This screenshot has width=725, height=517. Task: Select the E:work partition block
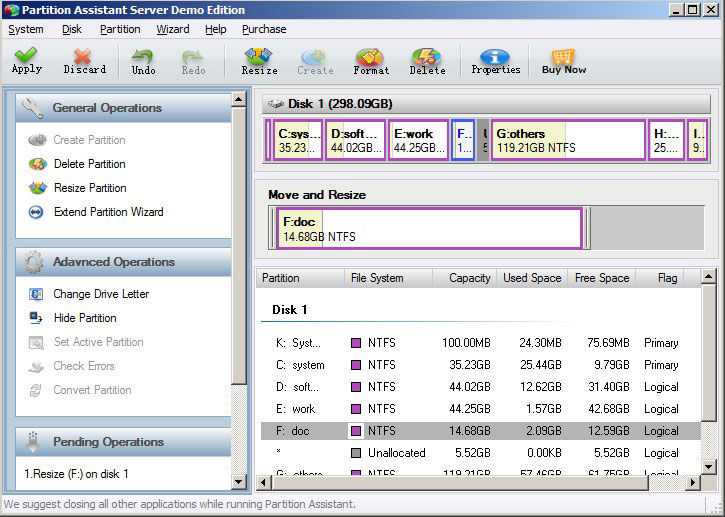(419, 141)
